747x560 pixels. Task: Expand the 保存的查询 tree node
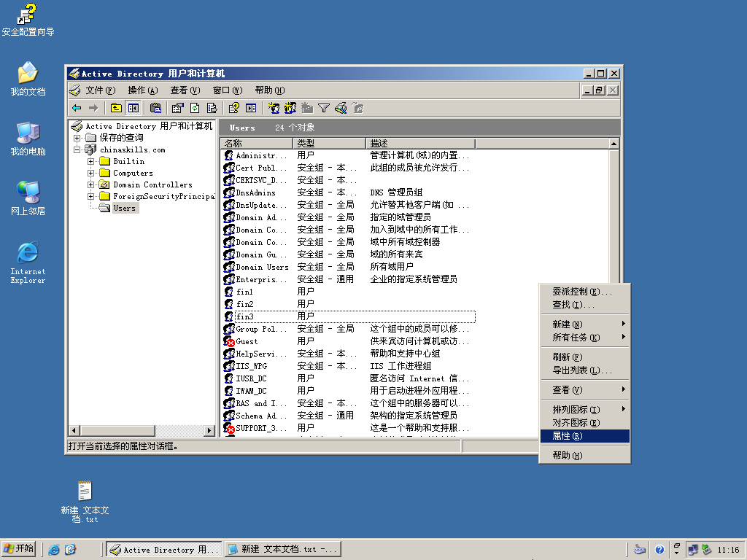[x=77, y=138]
